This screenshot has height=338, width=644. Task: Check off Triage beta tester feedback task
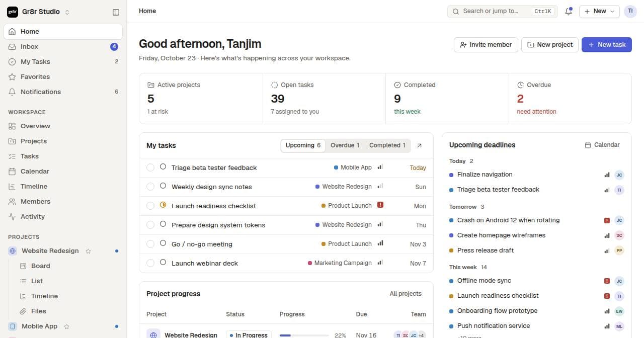pyautogui.click(x=150, y=167)
